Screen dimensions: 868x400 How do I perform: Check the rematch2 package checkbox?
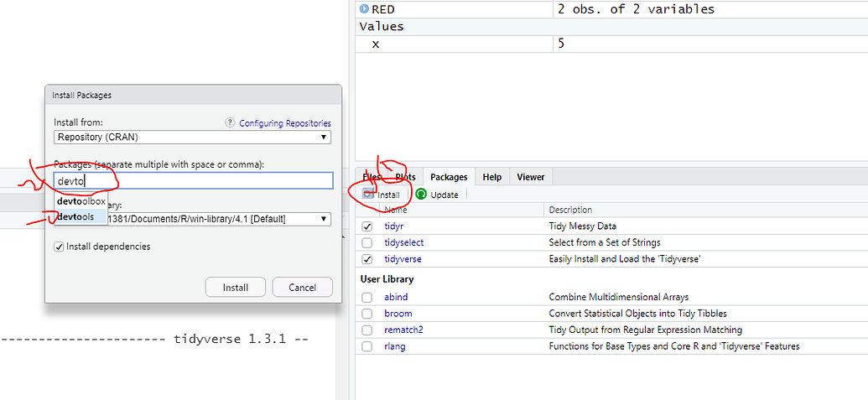(367, 330)
